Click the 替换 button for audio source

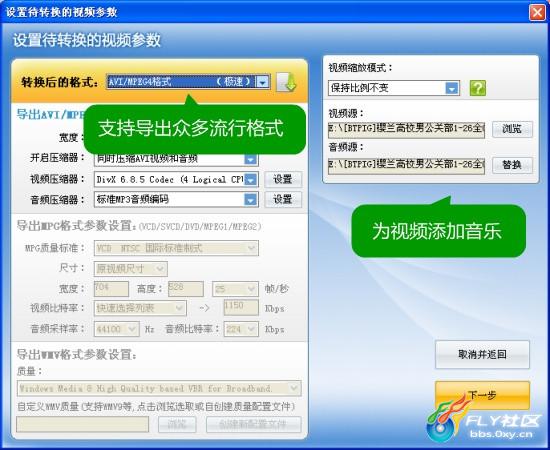512,165
